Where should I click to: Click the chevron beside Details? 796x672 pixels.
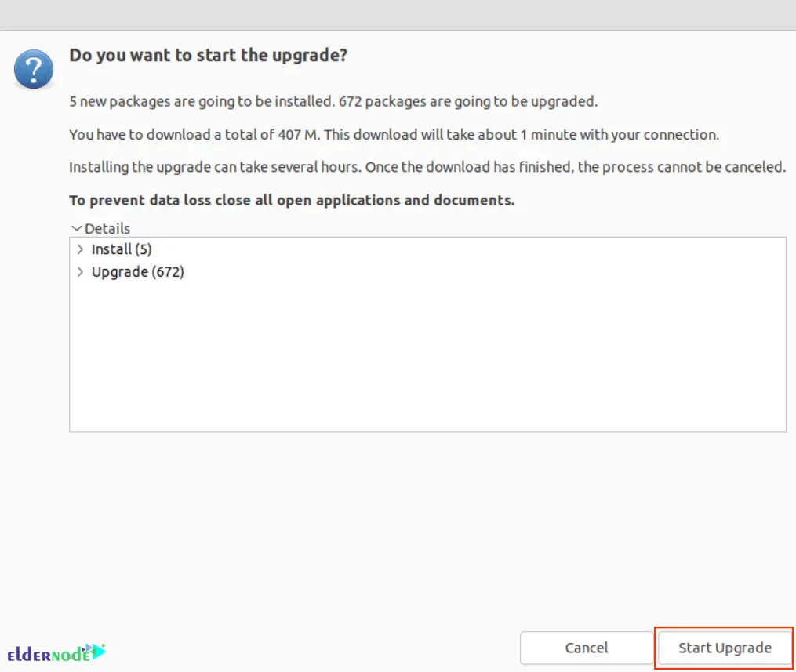coord(76,228)
